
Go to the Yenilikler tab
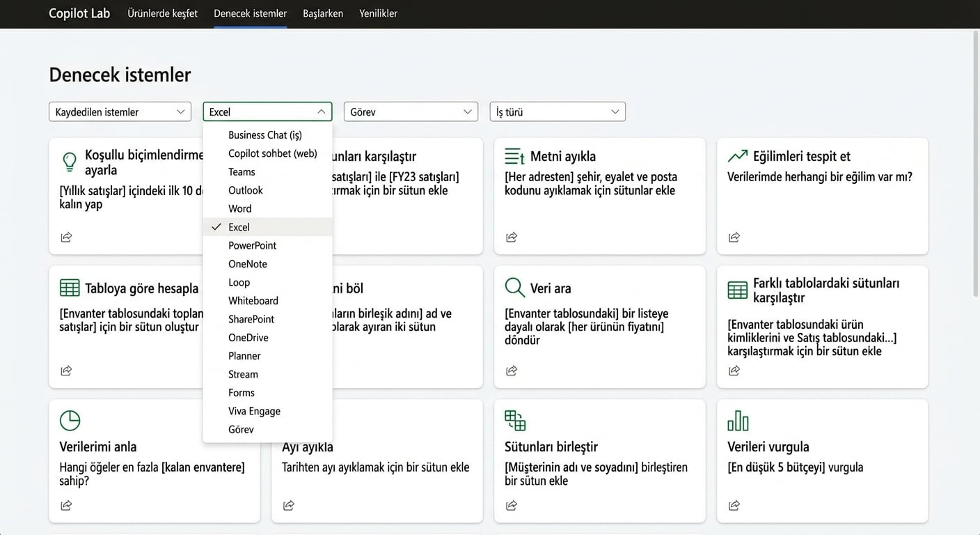point(378,13)
